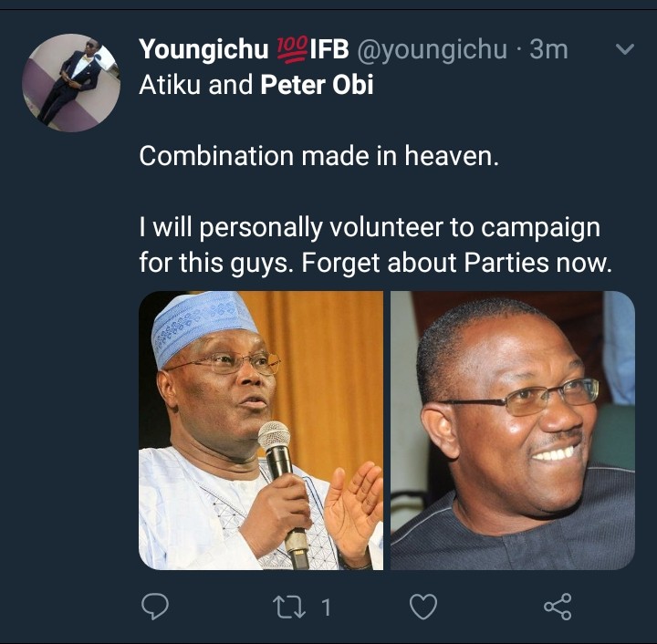Image resolution: width=657 pixels, height=644 pixels.
Task: Open the left photo of man with microphone
Action: [x=261, y=431]
